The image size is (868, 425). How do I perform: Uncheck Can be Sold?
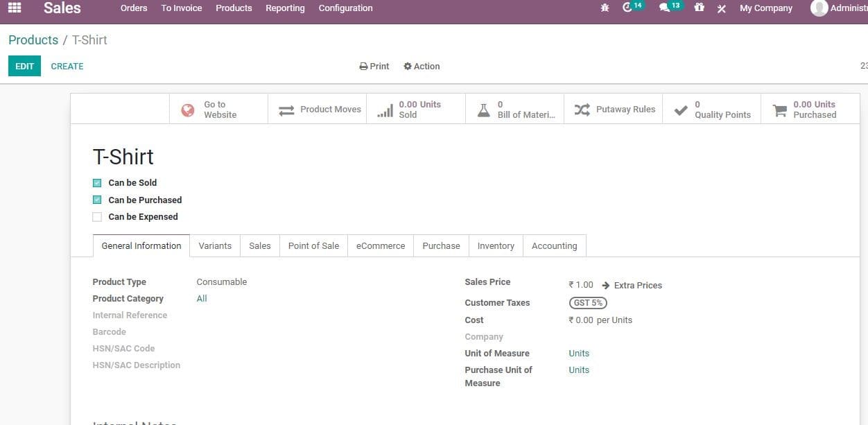coord(97,182)
